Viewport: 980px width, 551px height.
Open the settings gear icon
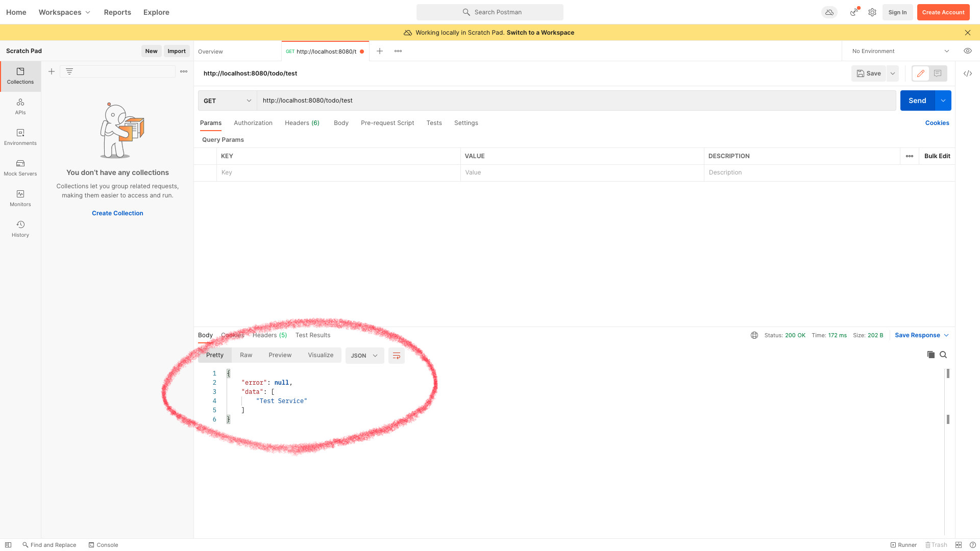point(872,12)
